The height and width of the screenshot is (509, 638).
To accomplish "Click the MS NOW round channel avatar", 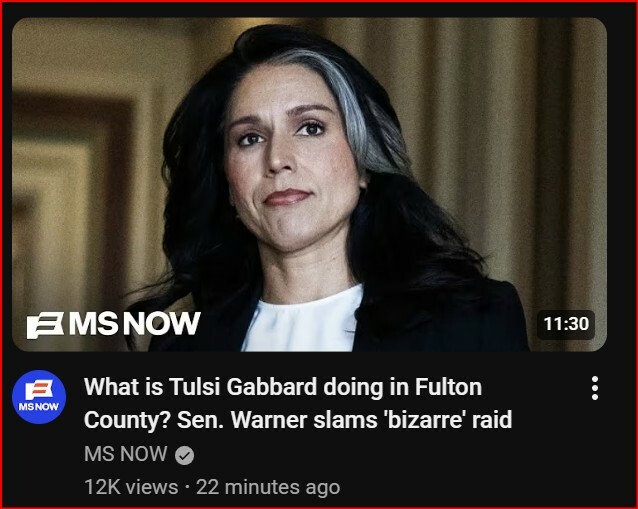I will (39, 397).
